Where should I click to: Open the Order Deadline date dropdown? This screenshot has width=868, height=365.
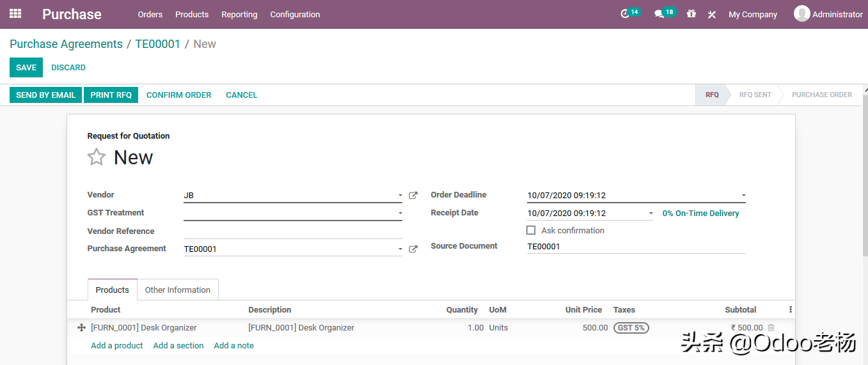[743, 196]
